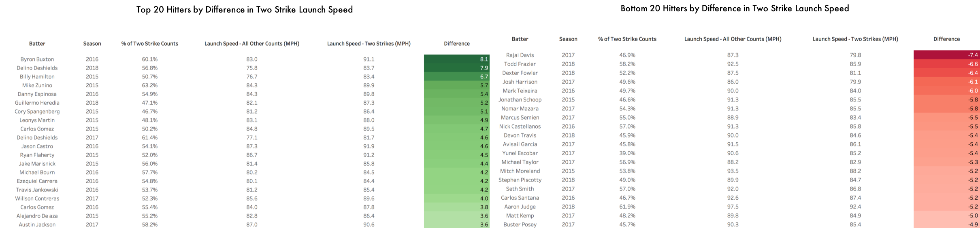Click the Aaron Judge batter name
This screenshot has height=228, width=980.
[x=520, y=207]
